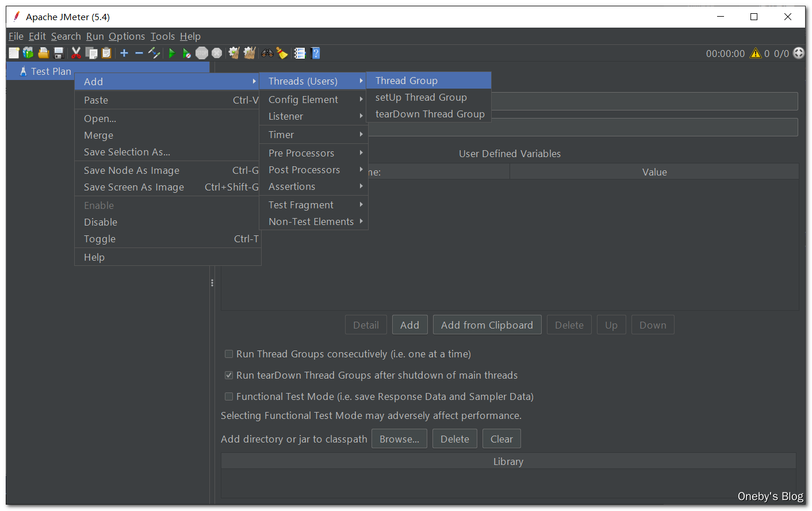Uncheck Run tearDown Thread Groups checkbox
The width and height of the screenshot is (812, 511).
coord(229,375)
